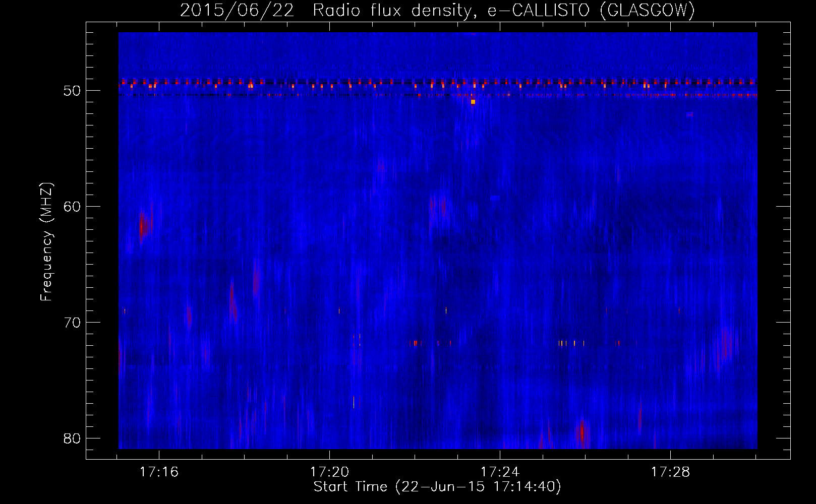Click the bright orange spot just below 50 MHz near 17:23
This screenshot has height=504, width=816.
473,102
